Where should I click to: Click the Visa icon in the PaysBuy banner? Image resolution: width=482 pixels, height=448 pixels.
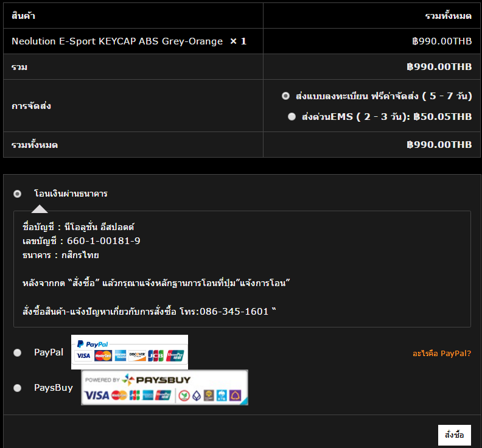point(97,395)
